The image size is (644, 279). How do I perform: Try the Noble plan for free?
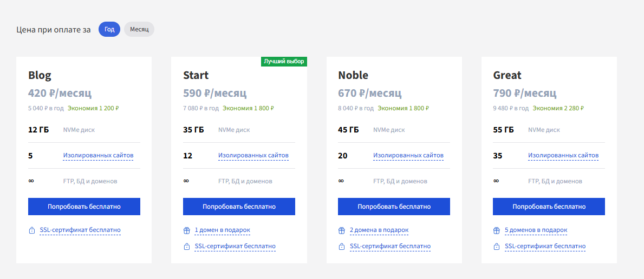394,207
